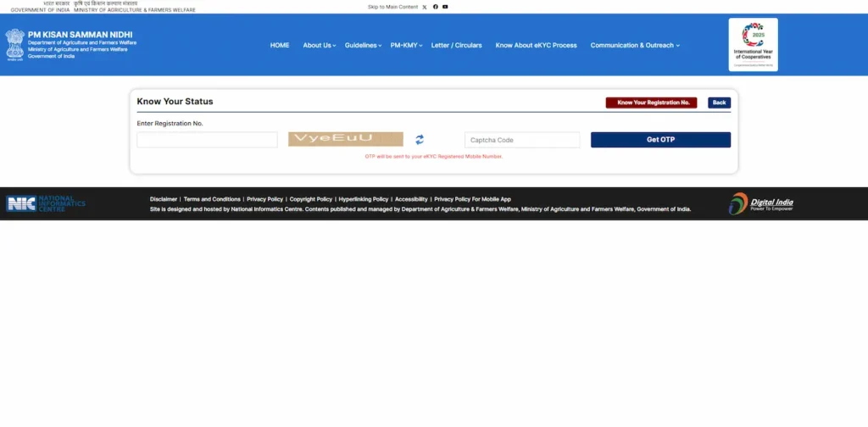Click the national emblem logo
Screen dimensions: 868x427
(x=15, y=44)
